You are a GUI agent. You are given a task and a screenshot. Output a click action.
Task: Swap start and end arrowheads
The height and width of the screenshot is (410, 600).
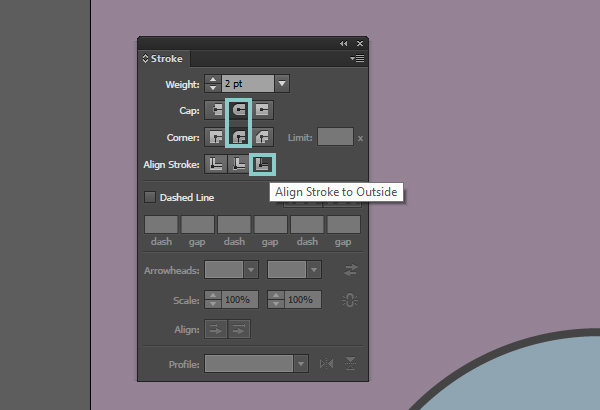[x=351, y=270]
